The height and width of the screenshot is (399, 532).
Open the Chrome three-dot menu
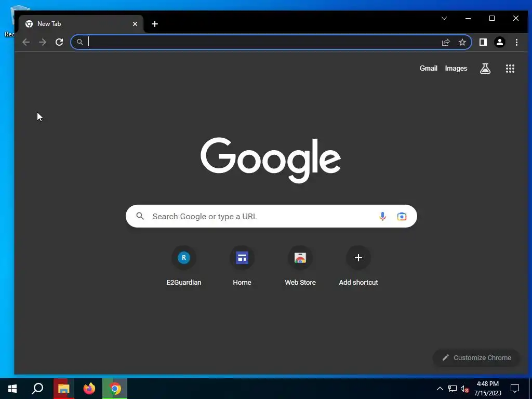point(516,42)
